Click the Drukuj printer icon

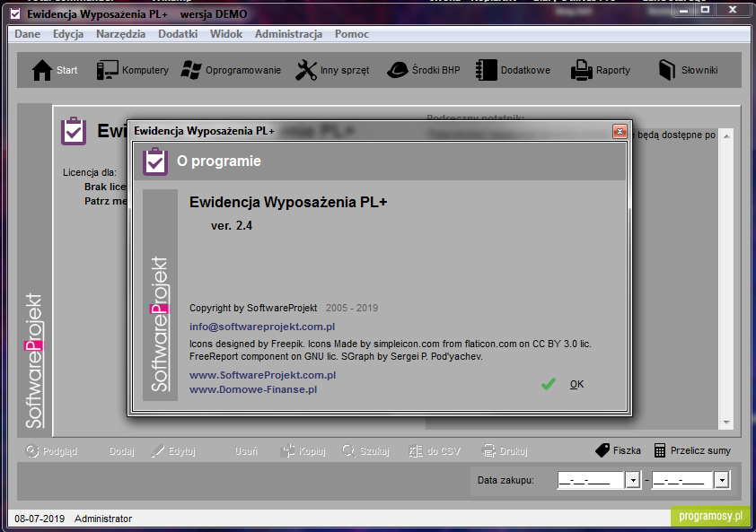(489, 451)
